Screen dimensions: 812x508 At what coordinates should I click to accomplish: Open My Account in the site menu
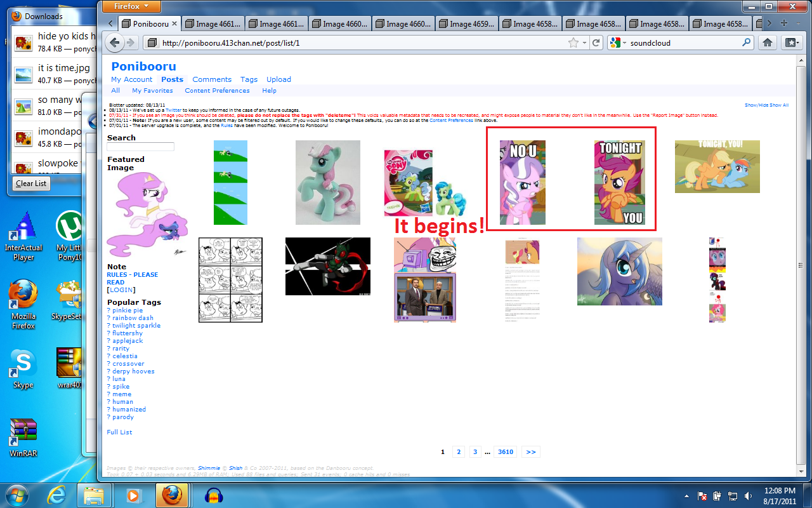[x=131, y=79]
